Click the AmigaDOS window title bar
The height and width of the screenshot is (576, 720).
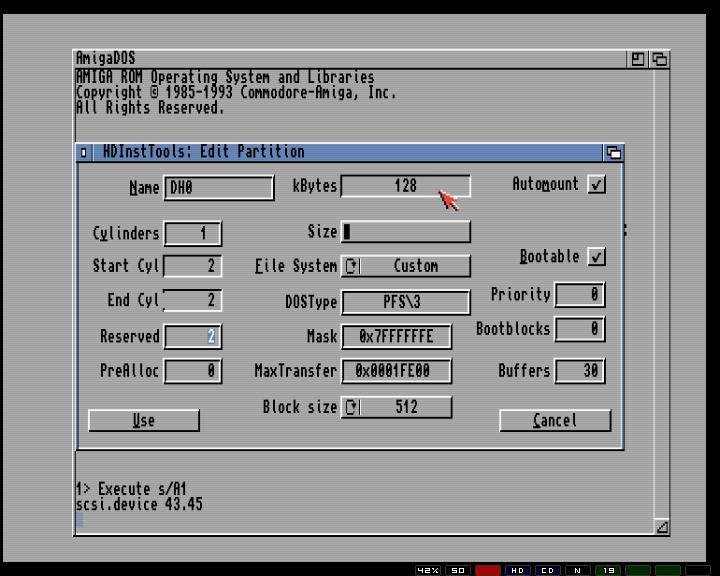coord(351,59)
